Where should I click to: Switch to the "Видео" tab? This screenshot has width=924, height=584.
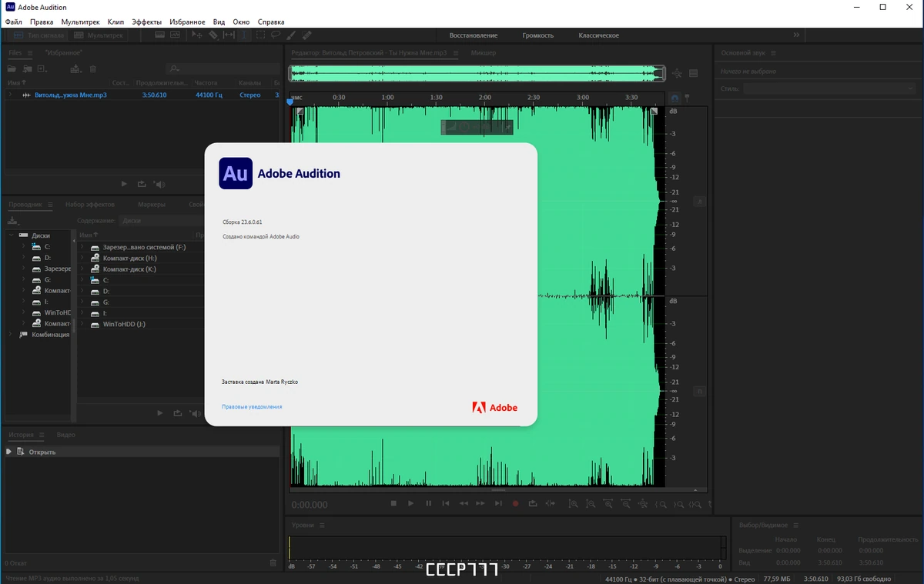coord(65,435)
